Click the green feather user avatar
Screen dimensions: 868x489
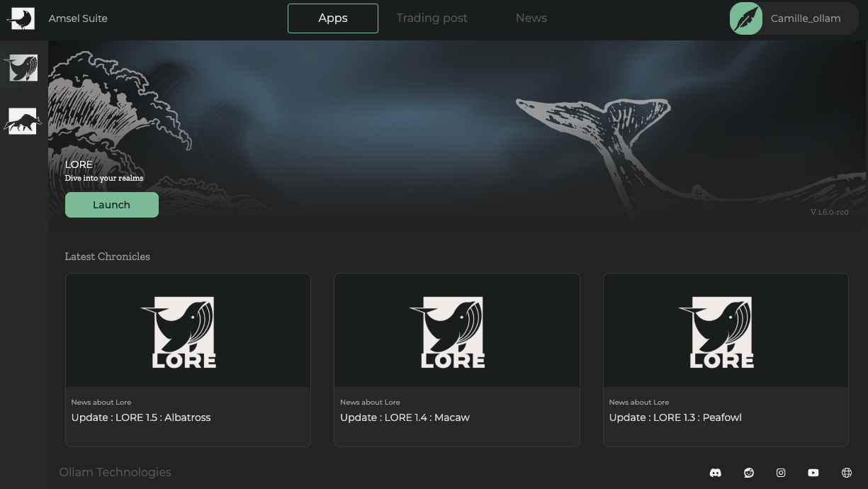pos(746,18)
